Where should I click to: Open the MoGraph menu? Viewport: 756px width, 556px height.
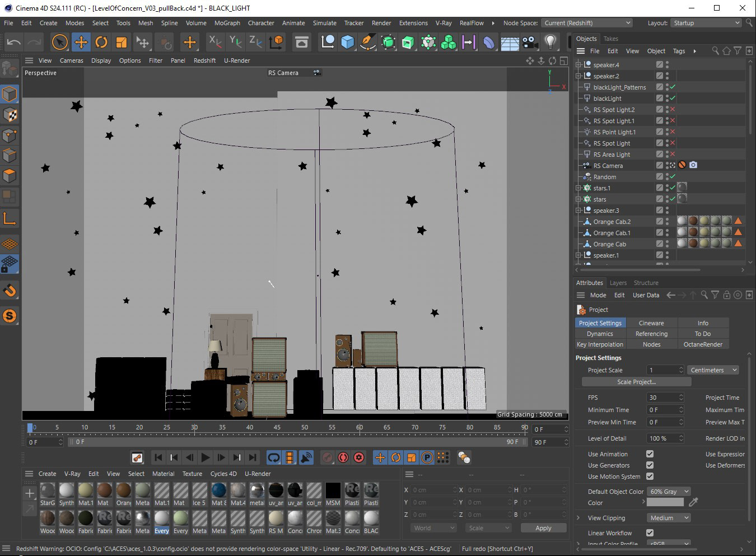227,23
